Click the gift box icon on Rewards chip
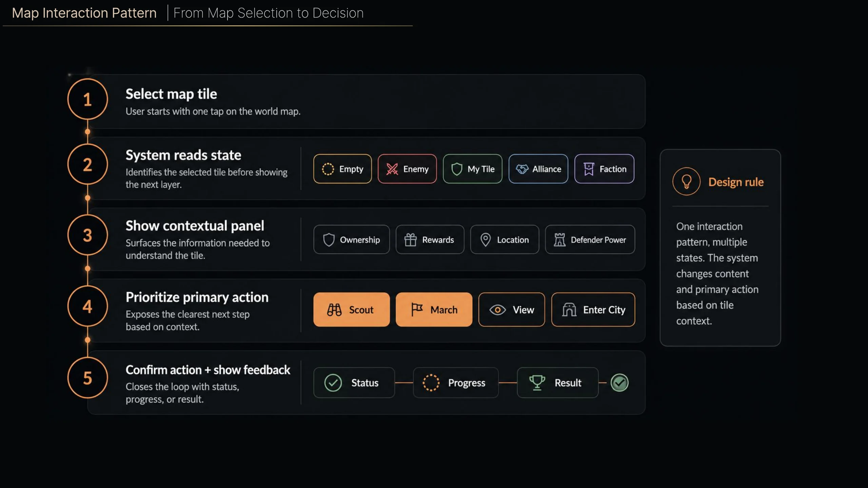The image size is (868, 488). (x=410, y=240)
